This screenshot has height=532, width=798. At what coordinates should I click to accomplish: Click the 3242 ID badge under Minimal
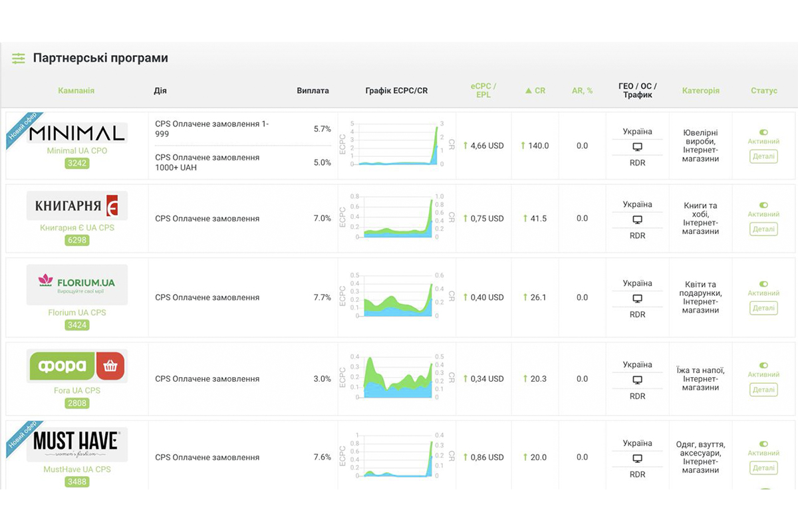[77, 163]
